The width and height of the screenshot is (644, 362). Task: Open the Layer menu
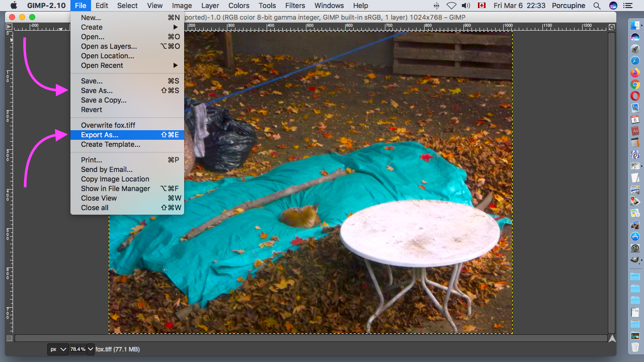click(x=210, y=6)
